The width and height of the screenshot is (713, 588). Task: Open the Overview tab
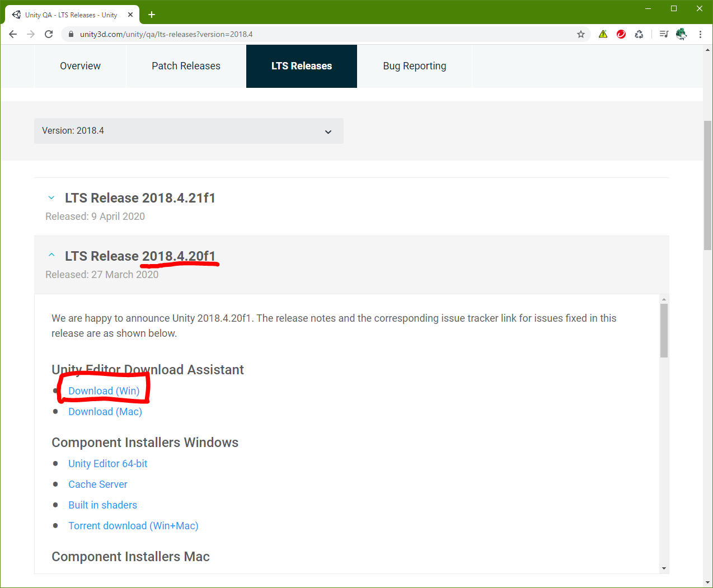80,66
